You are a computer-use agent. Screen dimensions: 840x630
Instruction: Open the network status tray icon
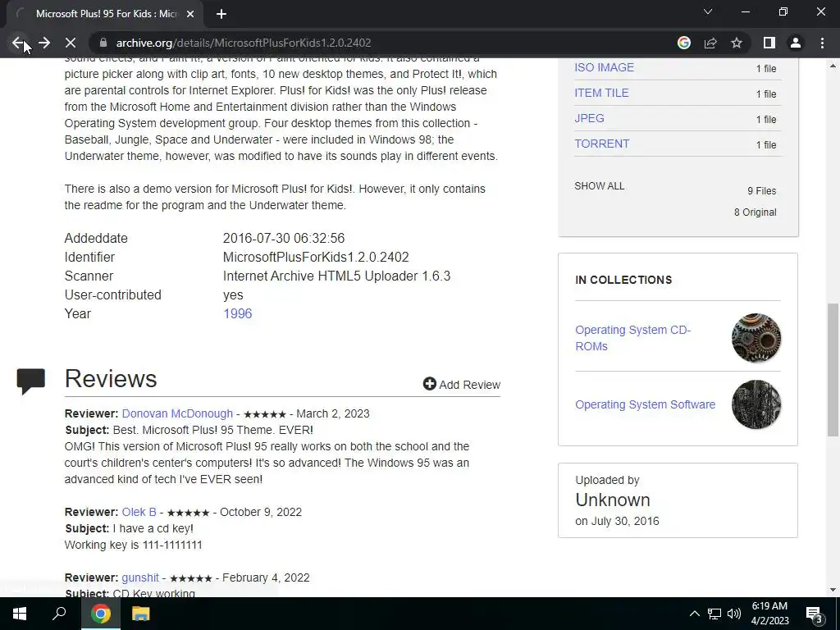coord(714,614)
